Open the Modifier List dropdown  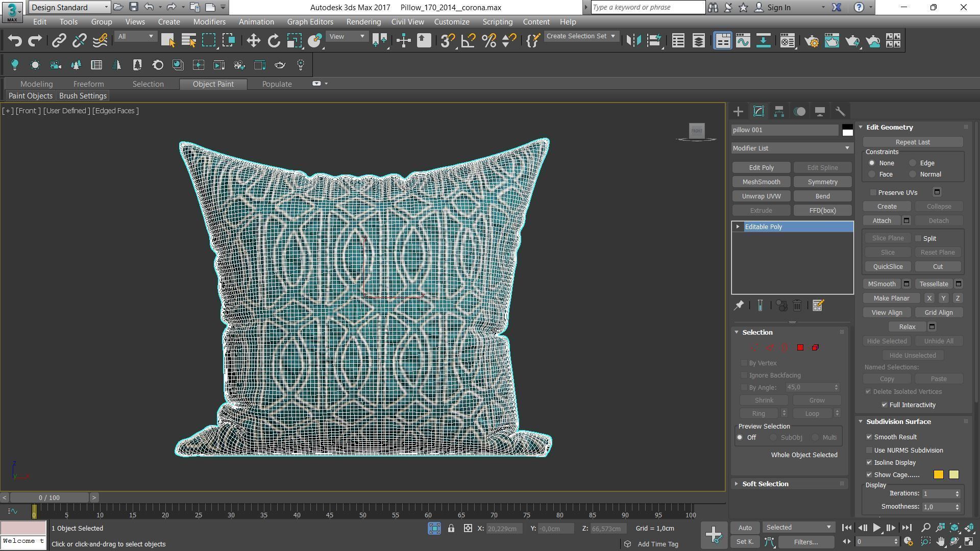792,148
